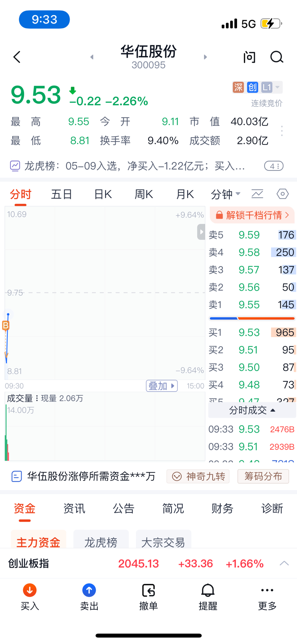The image size is (297, 644).
Task: Switch to next stock with small right triangle
Action: 205,57
